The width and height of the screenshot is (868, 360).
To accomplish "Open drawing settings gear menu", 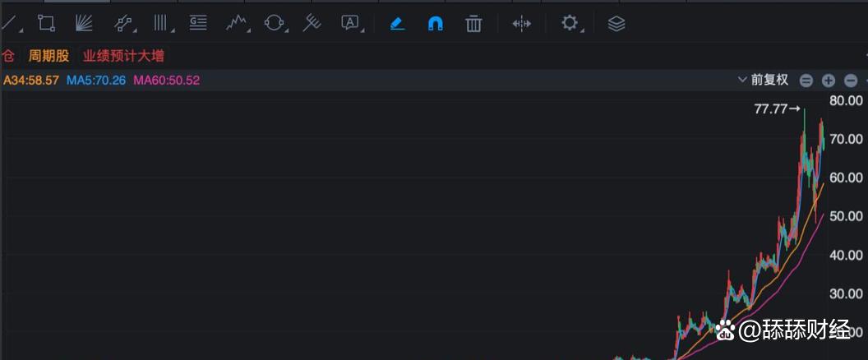I will (x=570, y=23).
